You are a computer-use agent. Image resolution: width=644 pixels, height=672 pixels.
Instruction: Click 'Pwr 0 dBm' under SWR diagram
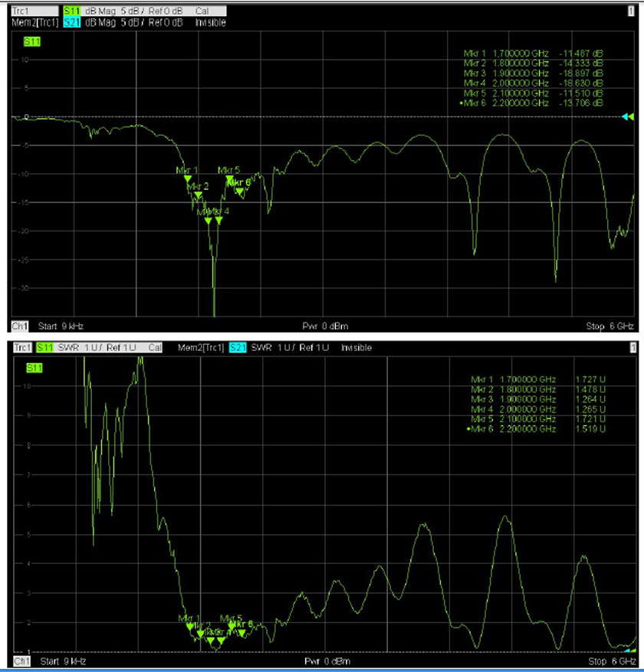[327, 661]
